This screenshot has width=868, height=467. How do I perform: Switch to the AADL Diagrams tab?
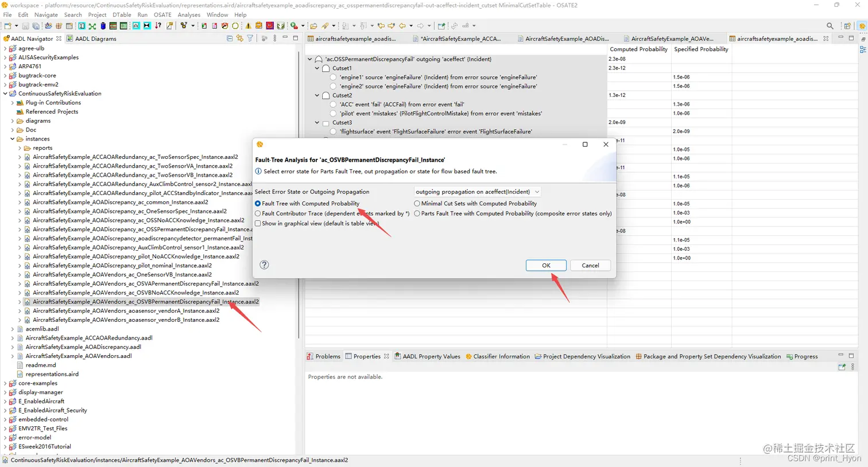click(x=91, y=38)
